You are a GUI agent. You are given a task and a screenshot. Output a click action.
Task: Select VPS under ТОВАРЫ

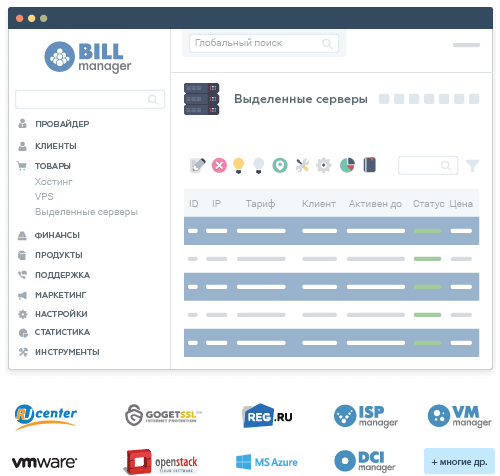[44, 196]
